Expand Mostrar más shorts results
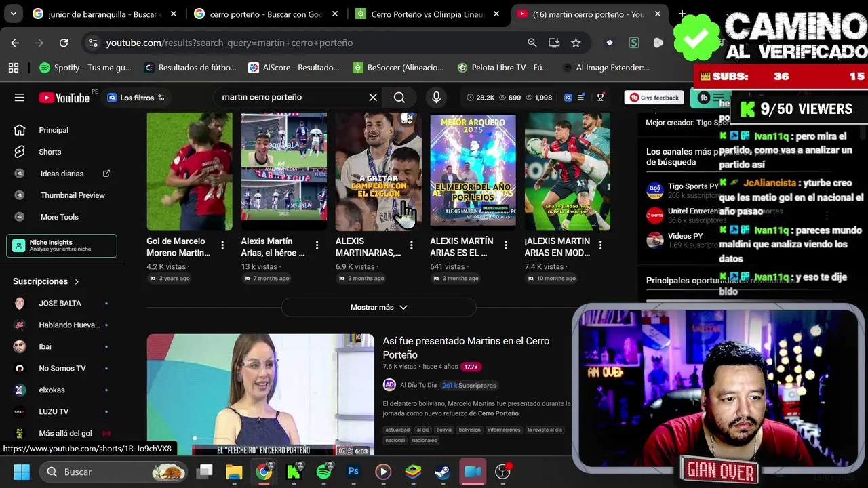 click(x=378, y=308)
